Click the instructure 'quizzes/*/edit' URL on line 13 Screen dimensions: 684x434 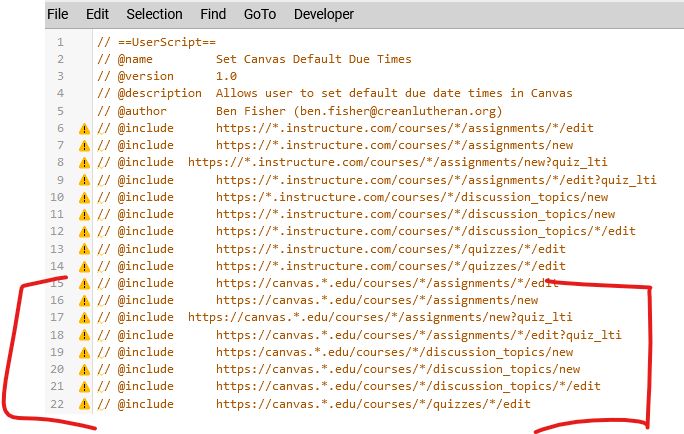tap(391, 249)
